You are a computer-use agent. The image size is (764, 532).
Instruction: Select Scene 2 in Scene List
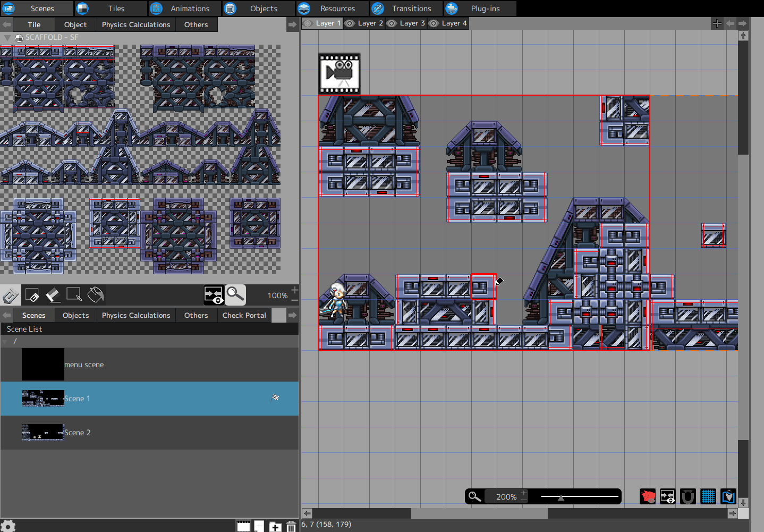pos(149,433)
